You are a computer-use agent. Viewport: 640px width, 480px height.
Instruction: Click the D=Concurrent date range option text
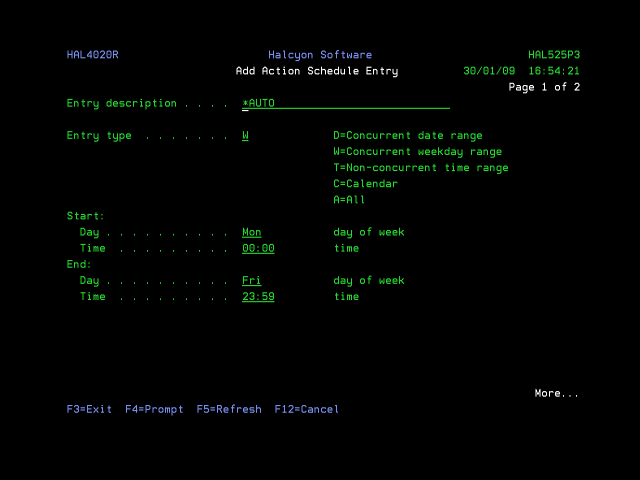coord(407,135)
